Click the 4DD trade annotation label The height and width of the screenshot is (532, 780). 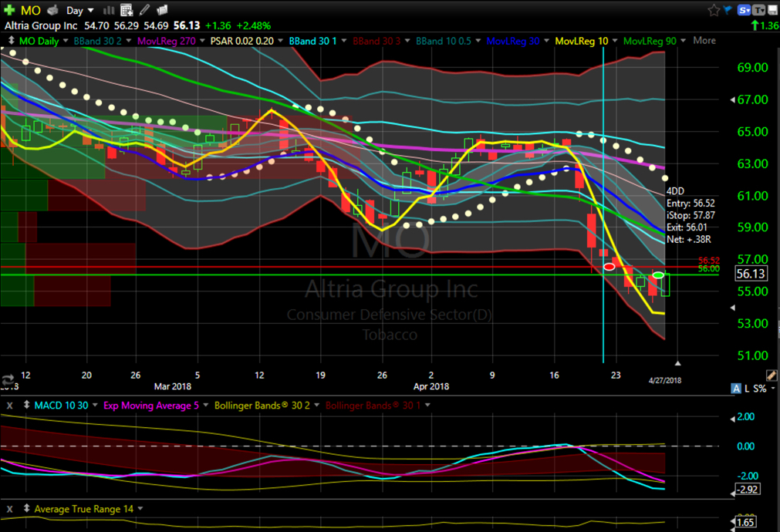[x=676, y=191]
